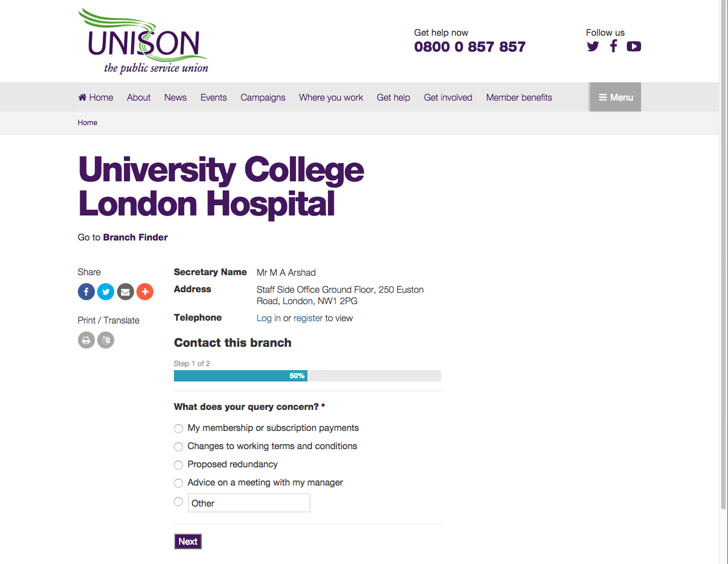728x564 pixels.
Task: Open UNISON's Facebook page under Follow us
Action: pyautogui.click(x=613, y=46)
